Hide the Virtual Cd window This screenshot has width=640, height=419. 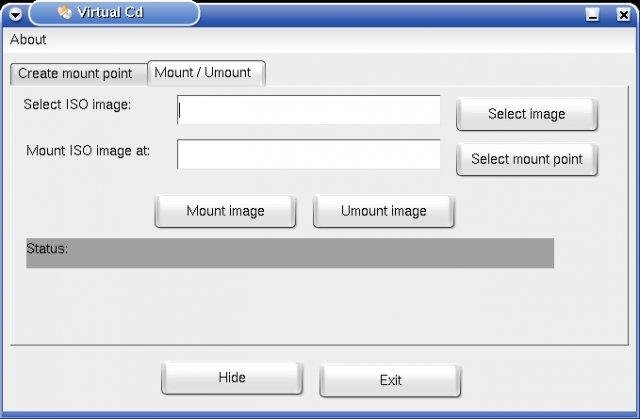pos(231,378)
